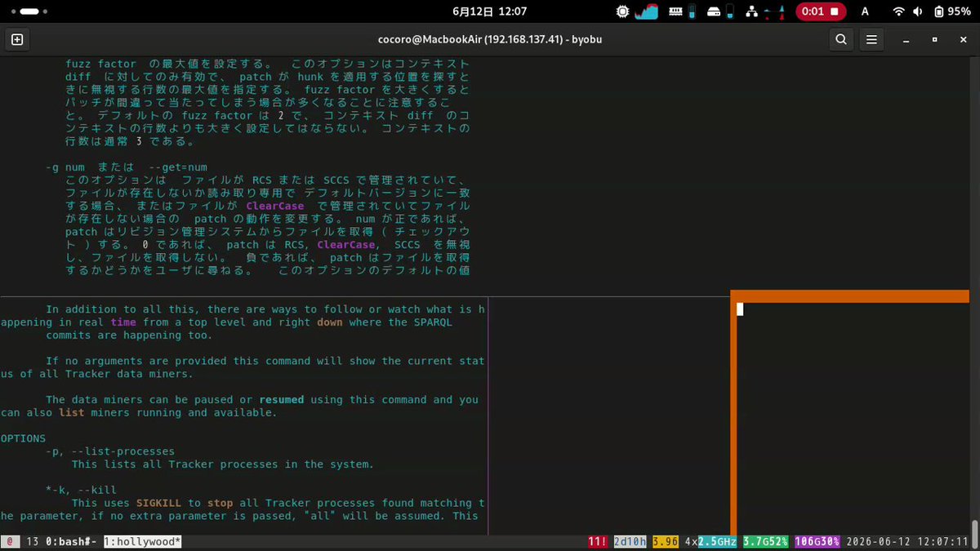
Task: Click the Wi-Fi status icon
Action: 898,11
